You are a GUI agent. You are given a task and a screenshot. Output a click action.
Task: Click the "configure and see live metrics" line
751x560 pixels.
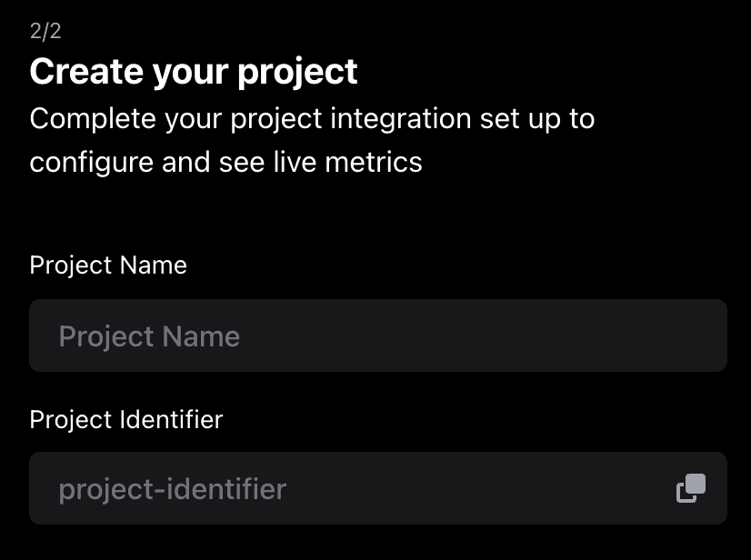coord(225,163)
